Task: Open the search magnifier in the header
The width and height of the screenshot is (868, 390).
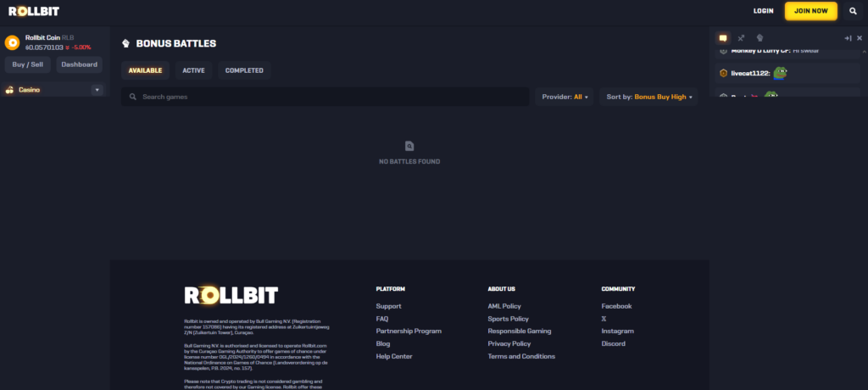Action: click(853, 11)
